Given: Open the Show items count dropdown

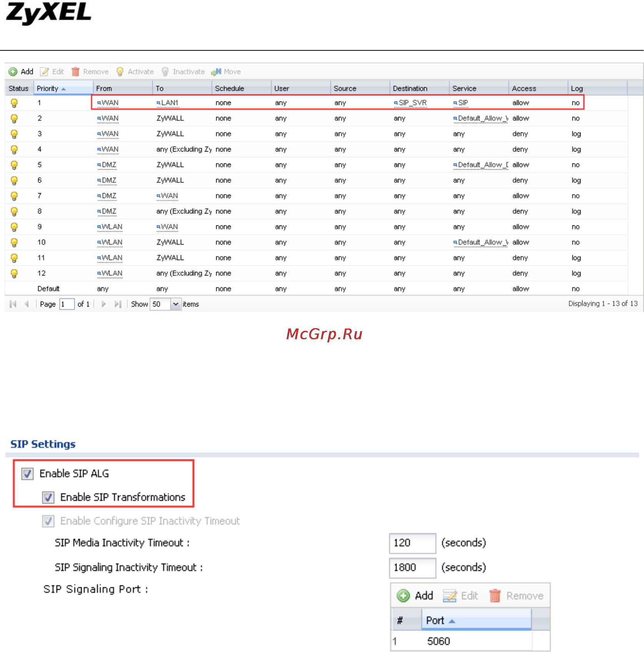Looking at the screenshot, I should pyautogui.click(x=176, y=304).
